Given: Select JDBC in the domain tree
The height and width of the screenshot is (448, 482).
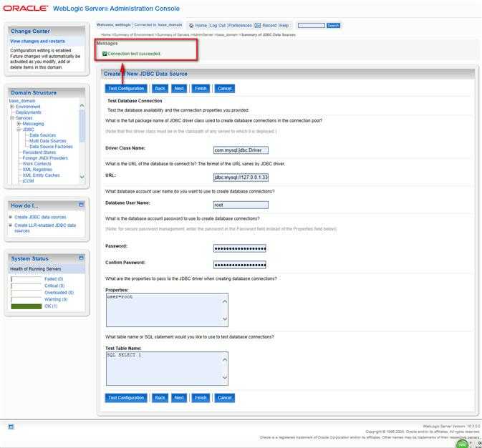Looking at the screenshot, I should coord(28,130).
